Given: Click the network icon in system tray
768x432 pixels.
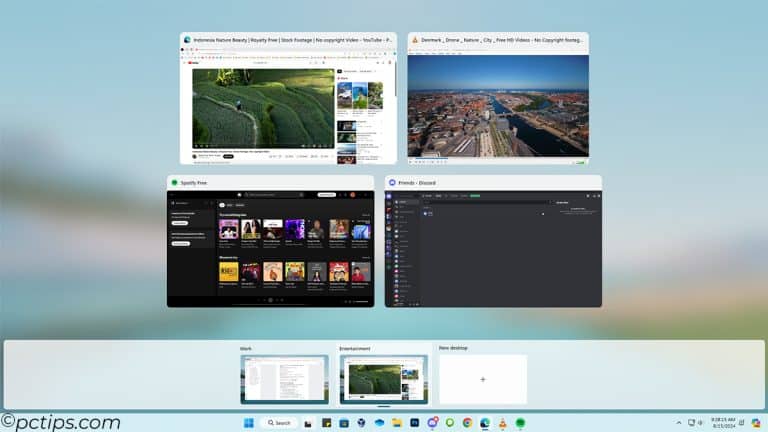Looking at the screenshot, I should [691, 423].
